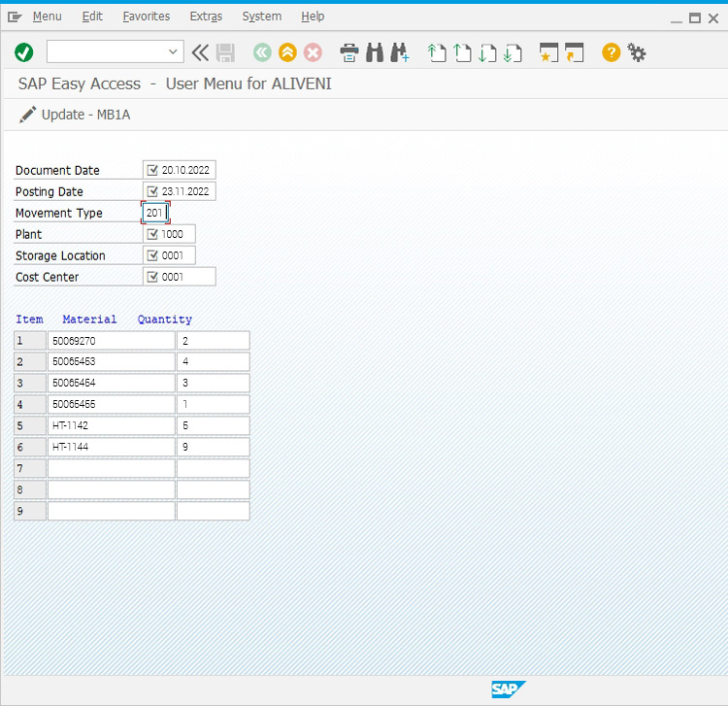Click material cell HT-1144

point(112,447)
